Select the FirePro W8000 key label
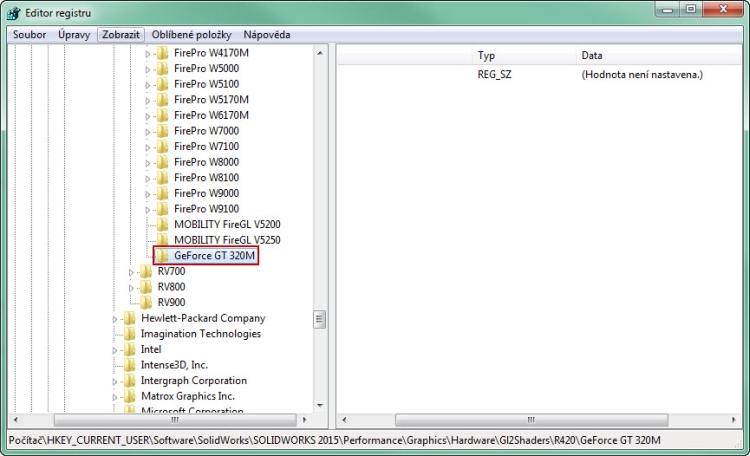750x456 pixels. [207, 162]
